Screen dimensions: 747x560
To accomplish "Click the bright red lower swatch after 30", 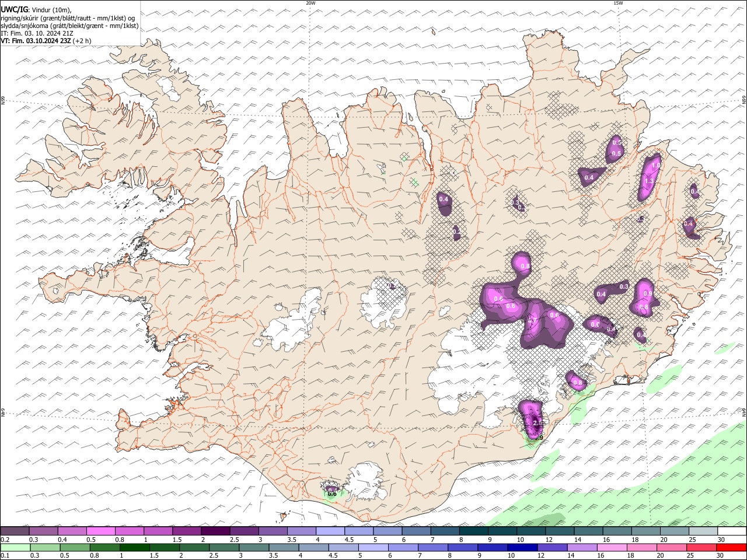I will click(732, 548).
